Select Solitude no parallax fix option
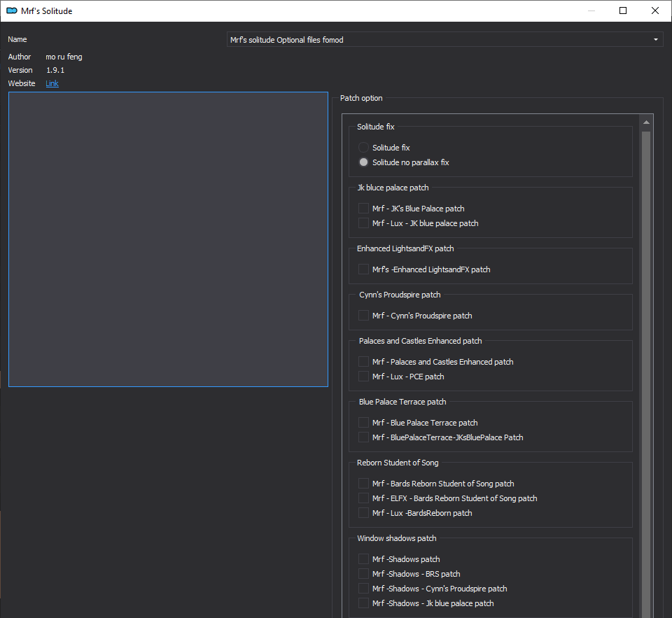This screenshot has width=672, height=618. pos(363,162)
